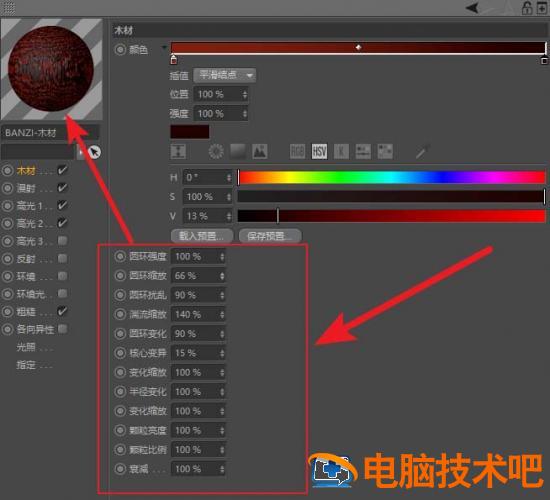Click the H hue stepper arrows
This screenshot has height=500, width=550.
(x=229, y=178)
